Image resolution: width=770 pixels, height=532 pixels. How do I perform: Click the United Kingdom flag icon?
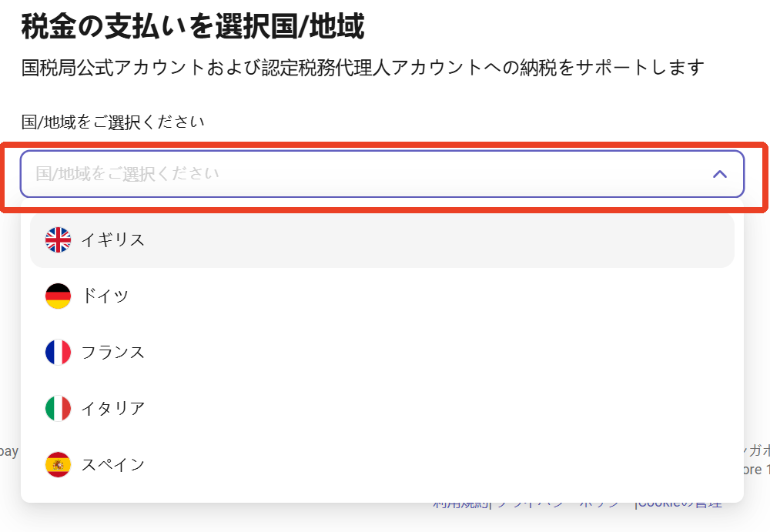(x=58, y=240)
